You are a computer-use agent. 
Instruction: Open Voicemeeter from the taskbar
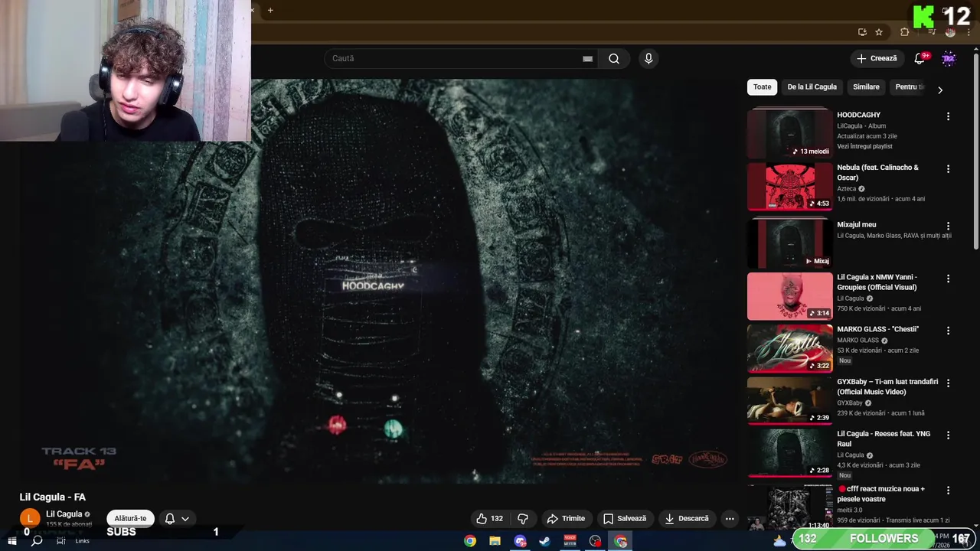pyautogui.click(x=570, y=541)
